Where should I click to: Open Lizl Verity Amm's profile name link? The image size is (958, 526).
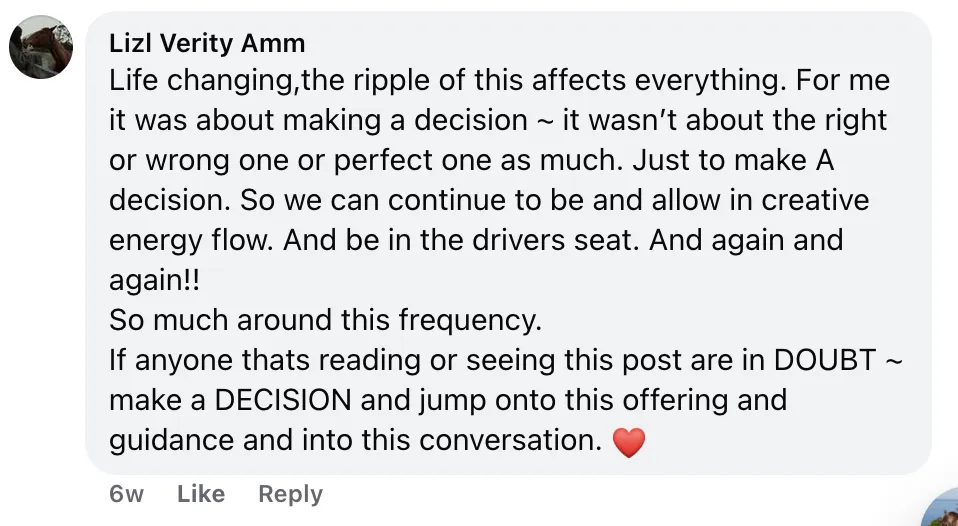click(x=207, y=44)
